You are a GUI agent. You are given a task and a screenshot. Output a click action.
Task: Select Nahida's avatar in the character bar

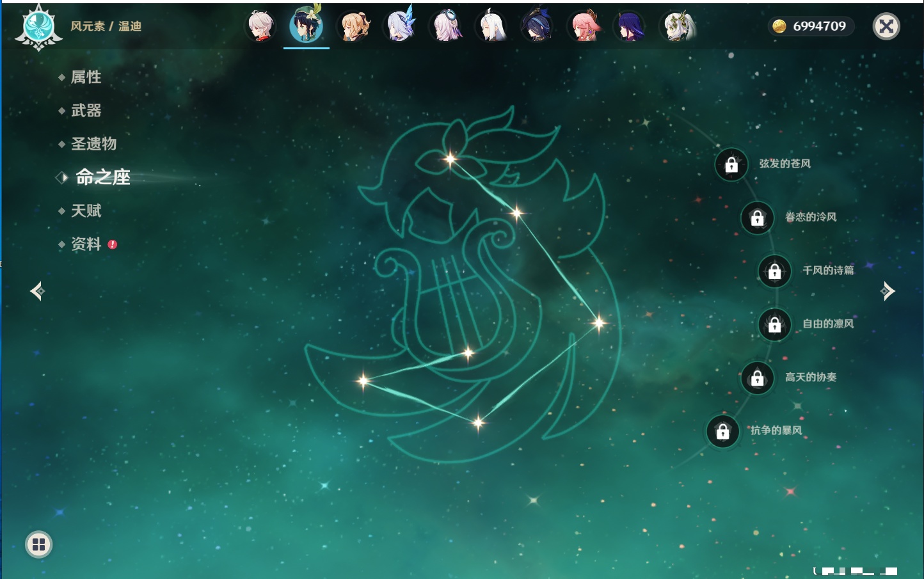[x=677, y=26]
